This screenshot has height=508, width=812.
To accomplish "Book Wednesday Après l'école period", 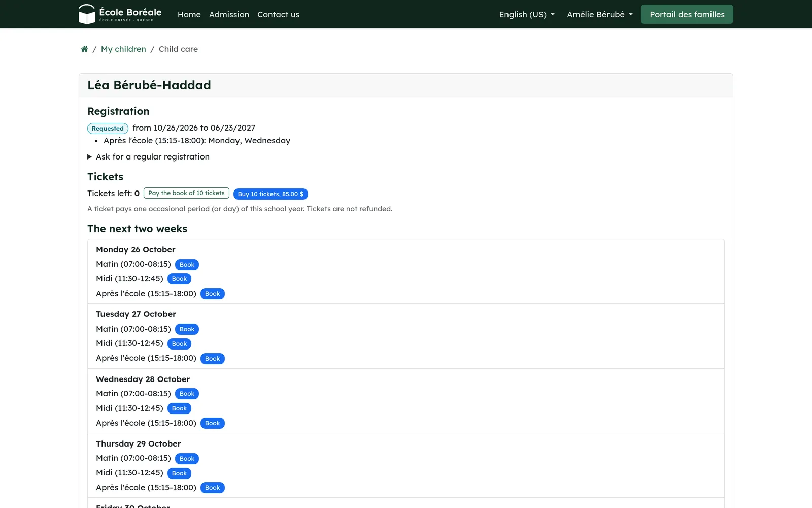I will click(x=212, y=423).
